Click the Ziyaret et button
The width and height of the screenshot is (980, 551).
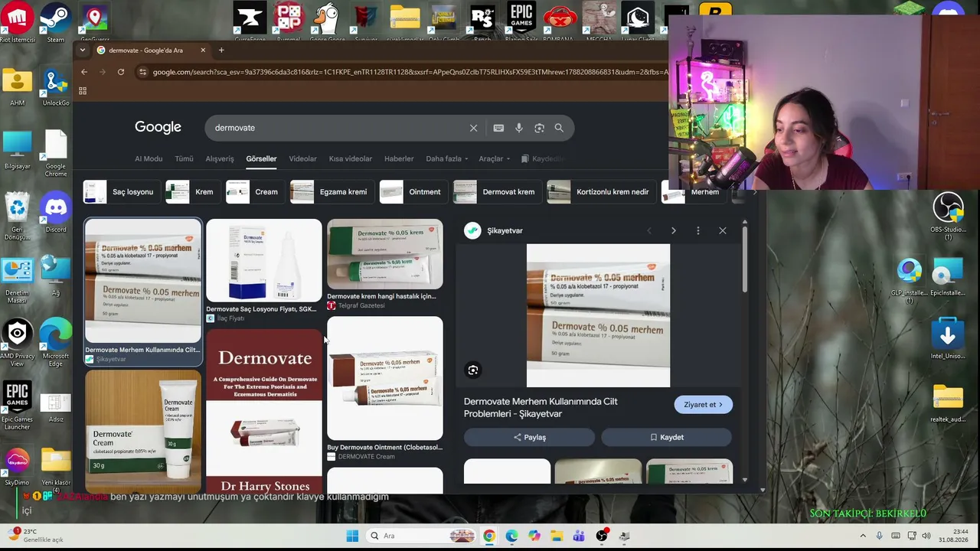(703, 405)
